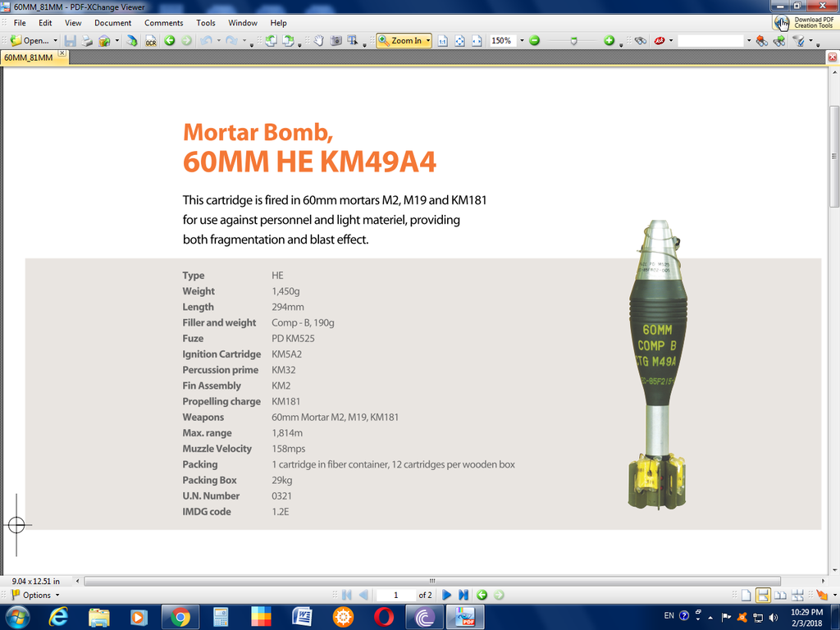This screenshot has height=630, width=840.
Task: Open the Help menu
Action: point(279,23)
